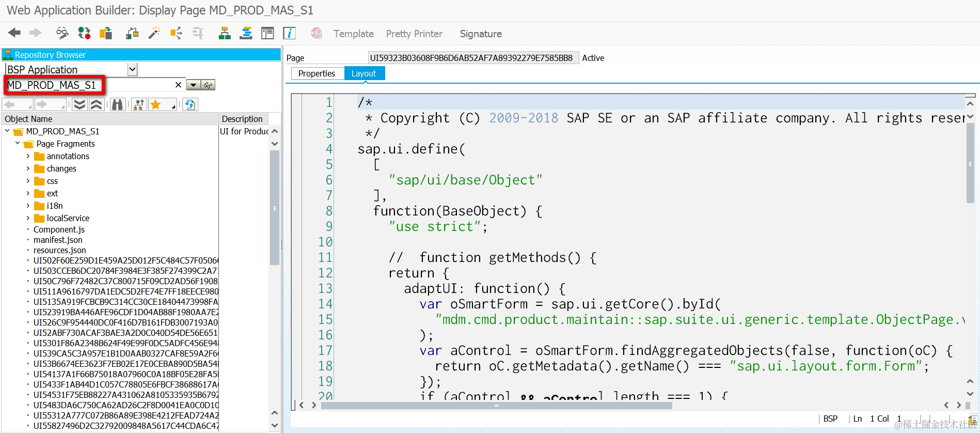The image size is (980, 433).
Task: Click the main toolbar forward arrow
Action: pos(36,34)
